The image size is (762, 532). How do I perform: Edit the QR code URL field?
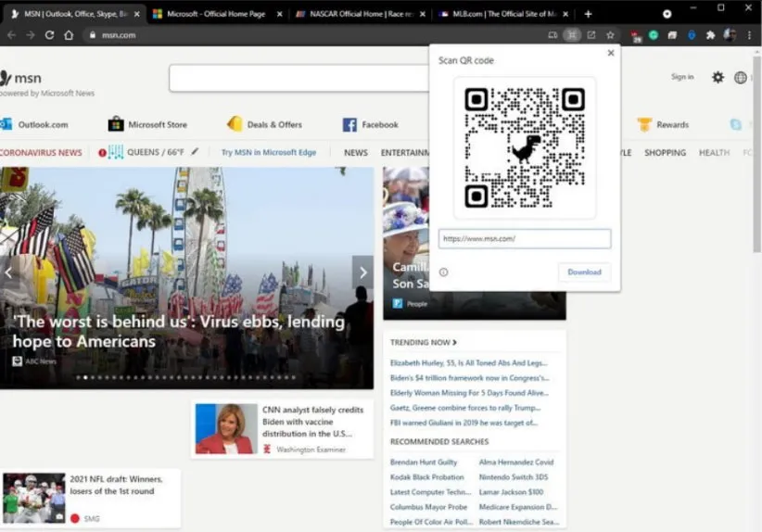coord(524,239)
